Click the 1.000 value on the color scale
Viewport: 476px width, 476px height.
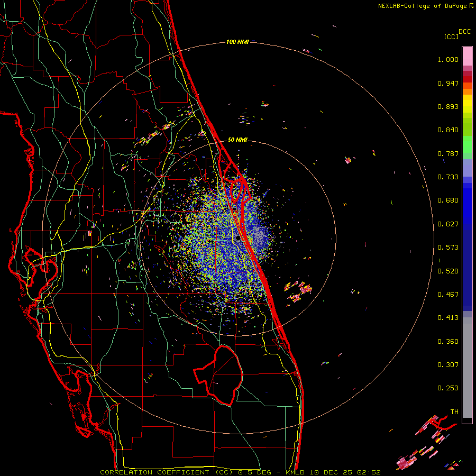coord(448,59)
